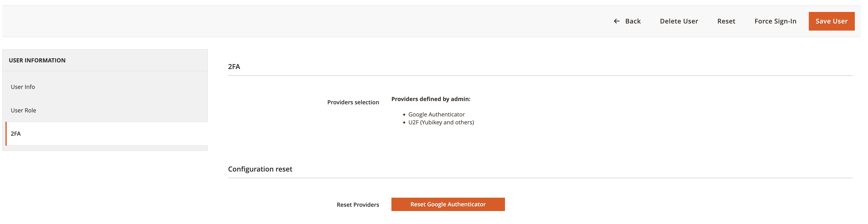Click U2F (Yubikey and others) list entry
This screenshot has width=868, height=224.
click(441, 122)
